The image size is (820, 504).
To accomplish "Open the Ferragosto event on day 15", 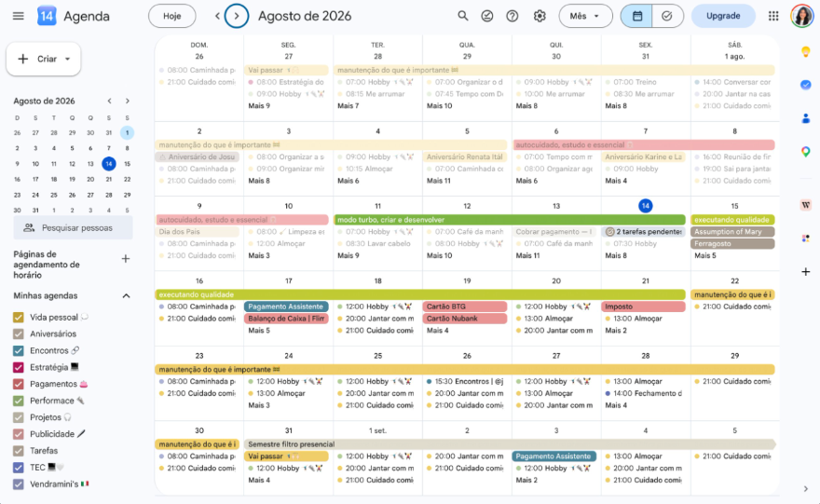I will pyautogui.click(x=732, y=244).
